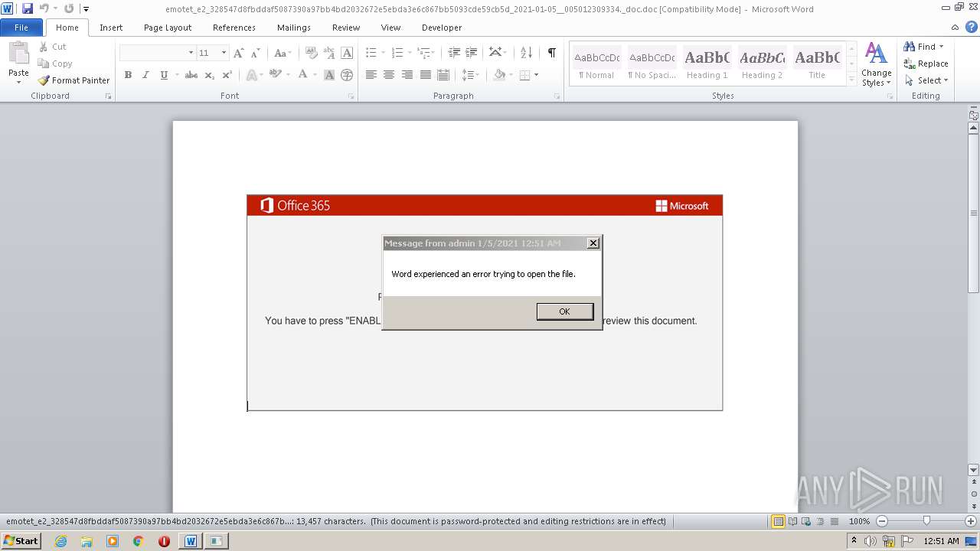Toggle Subscript formatting
This screenshot has height=551, width=980.
[x=210, y=75]
